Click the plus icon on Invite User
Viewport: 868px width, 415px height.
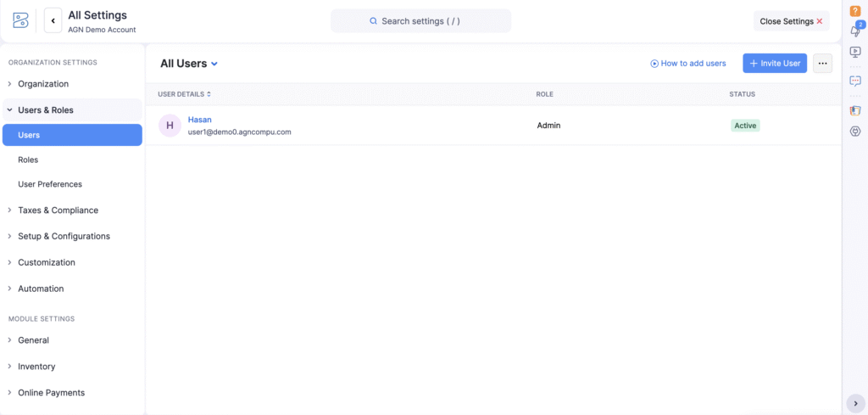[x=754, y=64]
